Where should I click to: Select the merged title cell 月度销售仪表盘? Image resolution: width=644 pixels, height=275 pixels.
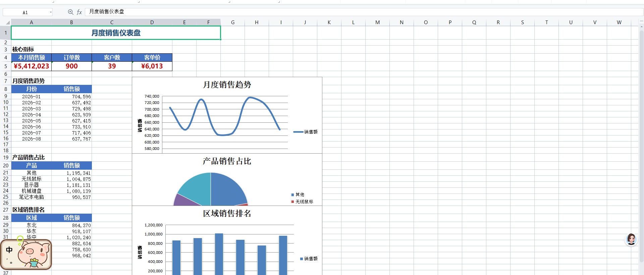(x=116, y=33)
